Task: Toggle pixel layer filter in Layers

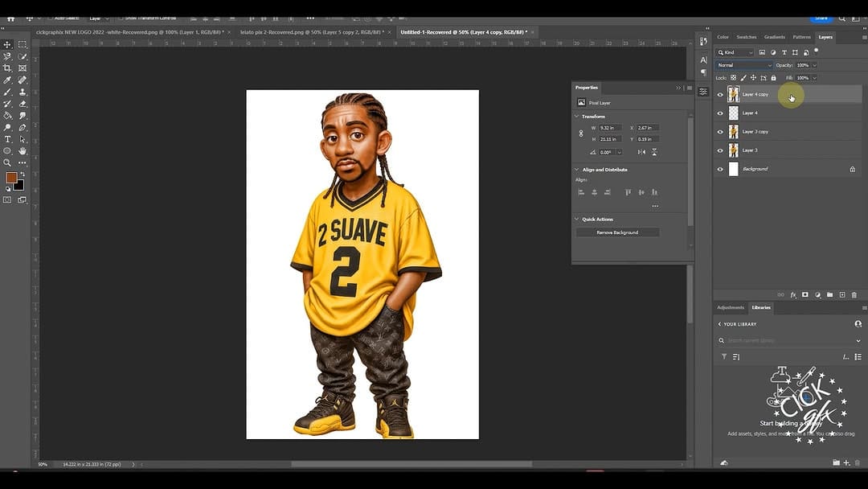Action: pos(762,52)
